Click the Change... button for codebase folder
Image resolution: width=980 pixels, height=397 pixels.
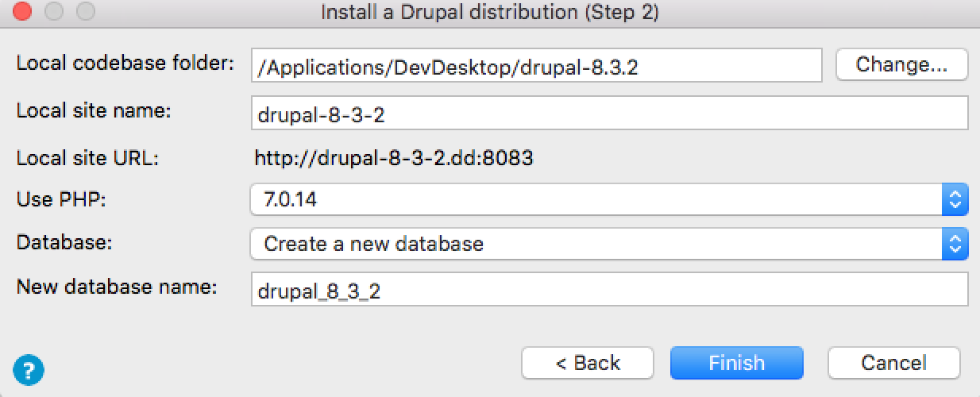[901, 65]
